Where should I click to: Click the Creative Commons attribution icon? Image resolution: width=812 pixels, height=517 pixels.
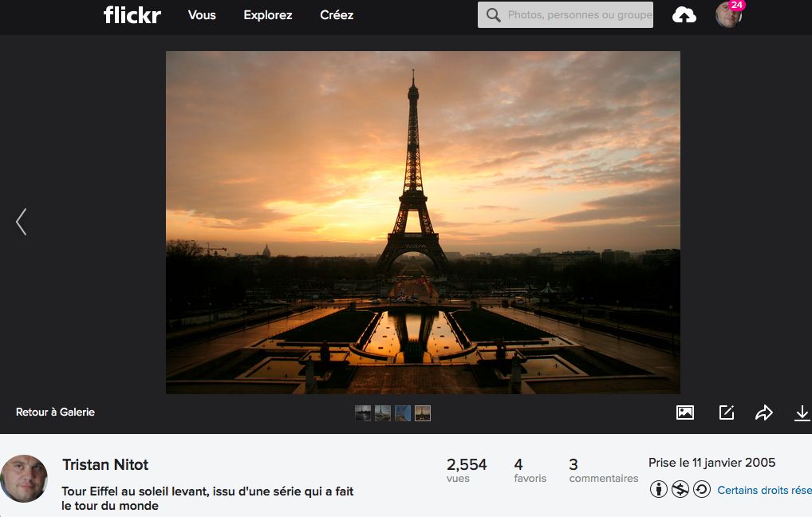pos(658,489)
